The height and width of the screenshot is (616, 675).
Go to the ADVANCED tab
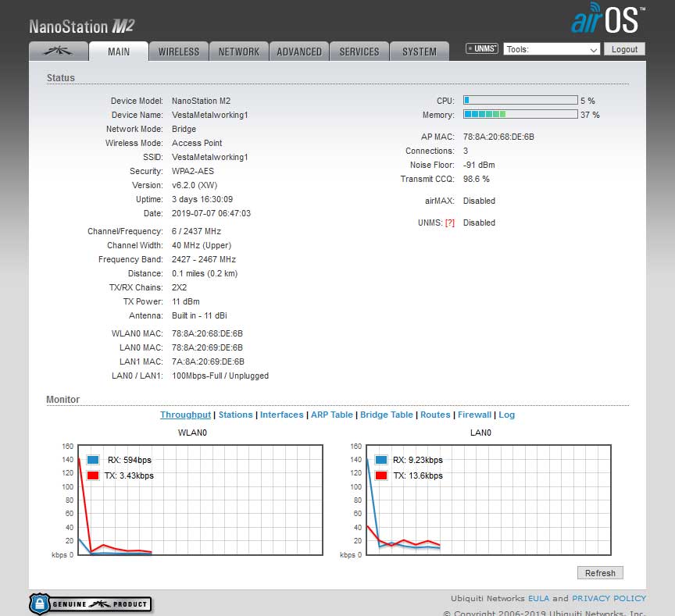click(299, 52)
